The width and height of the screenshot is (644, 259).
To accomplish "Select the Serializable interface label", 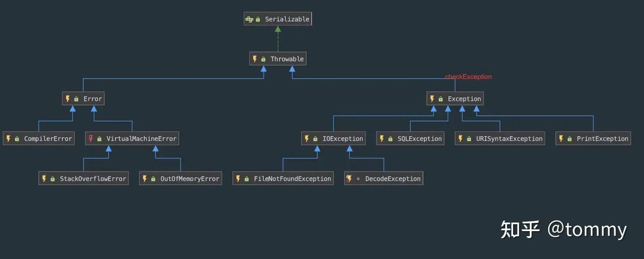I will (287, 19).
